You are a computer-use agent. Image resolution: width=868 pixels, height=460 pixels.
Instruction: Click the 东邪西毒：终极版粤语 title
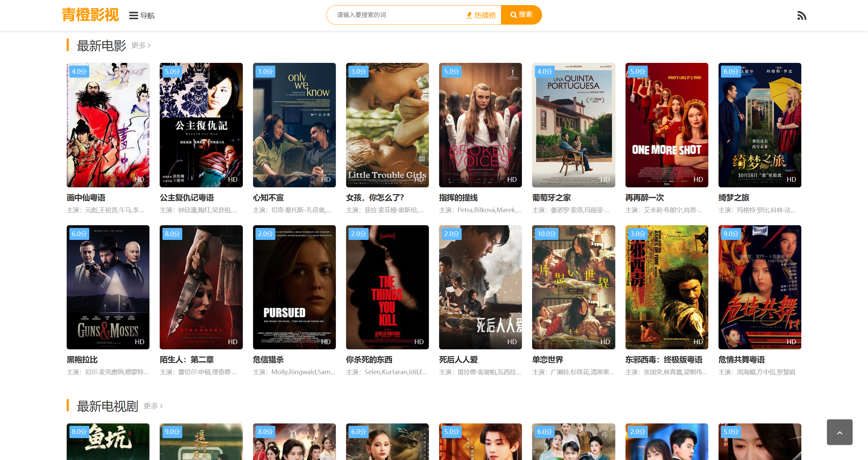click(663, 360)
